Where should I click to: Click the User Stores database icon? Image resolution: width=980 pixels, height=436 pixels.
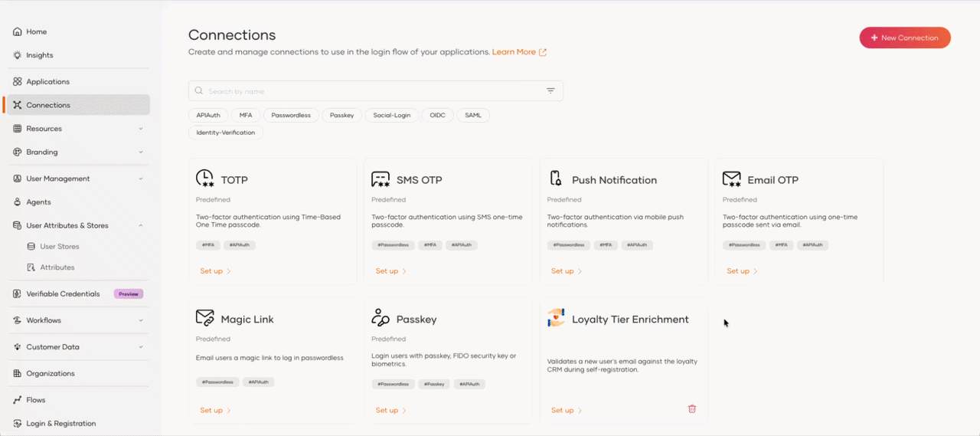point(31,247)
